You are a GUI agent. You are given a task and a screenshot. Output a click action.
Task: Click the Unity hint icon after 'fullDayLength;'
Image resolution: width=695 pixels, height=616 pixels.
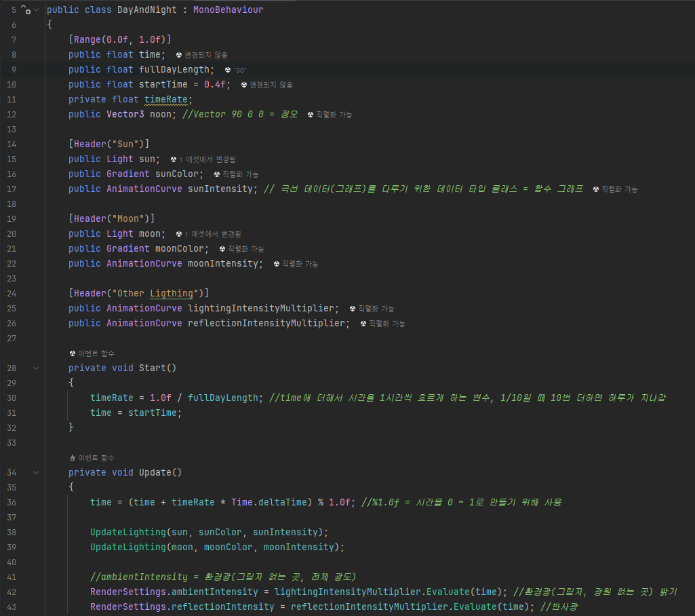tap(228, 70)
